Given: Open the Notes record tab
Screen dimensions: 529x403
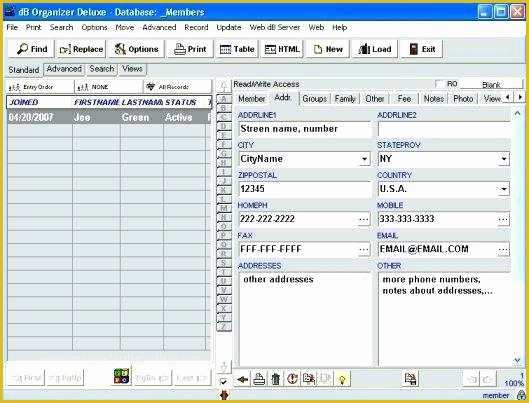Looking at the screenshot, I should (x=434, y=99).
